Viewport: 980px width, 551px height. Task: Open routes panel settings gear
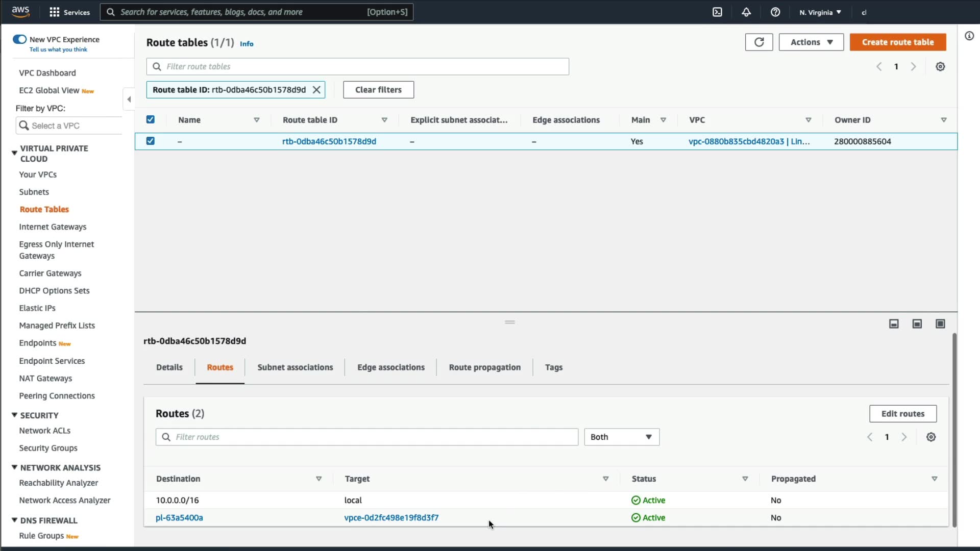tap(931, 437)
